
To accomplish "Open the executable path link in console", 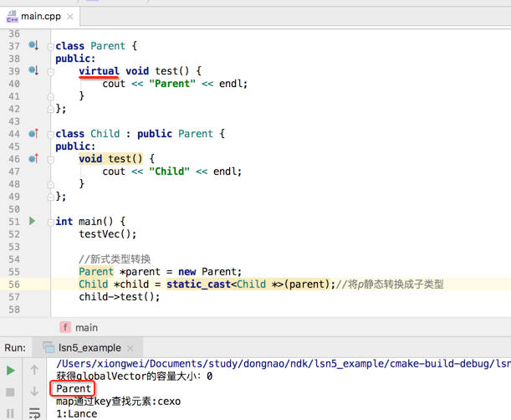I will pos(284,364).
